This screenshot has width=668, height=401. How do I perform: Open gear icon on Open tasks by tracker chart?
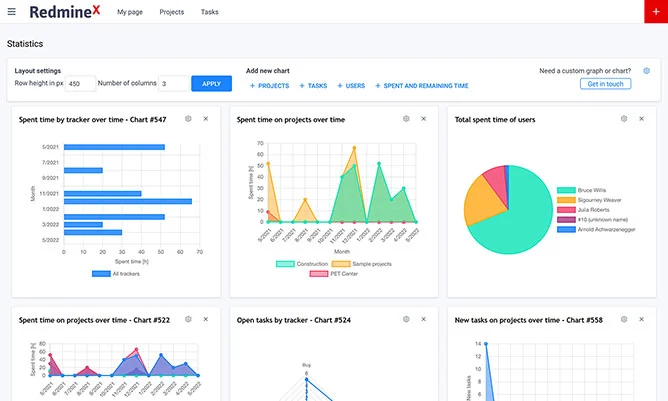(x=406, y=319)
